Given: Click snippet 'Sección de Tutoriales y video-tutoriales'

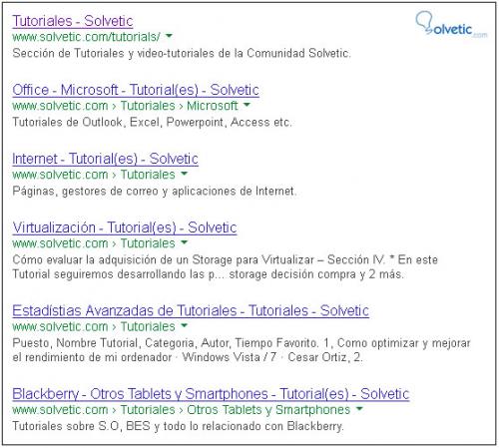Looking at the screenshot, I should [x=182, y=53].
